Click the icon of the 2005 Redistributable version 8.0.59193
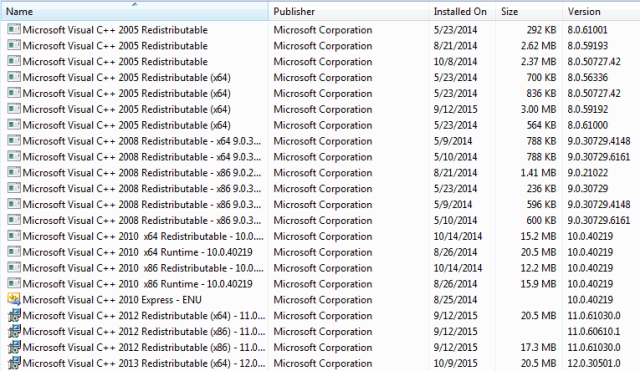The width and height of the screenshot is (640, 371). pos(14,45)
